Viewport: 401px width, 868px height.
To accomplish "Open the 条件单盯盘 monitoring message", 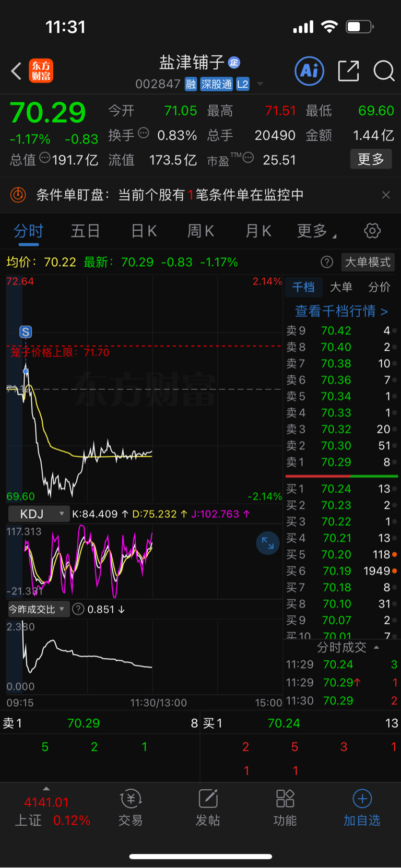I will [170, 195].
